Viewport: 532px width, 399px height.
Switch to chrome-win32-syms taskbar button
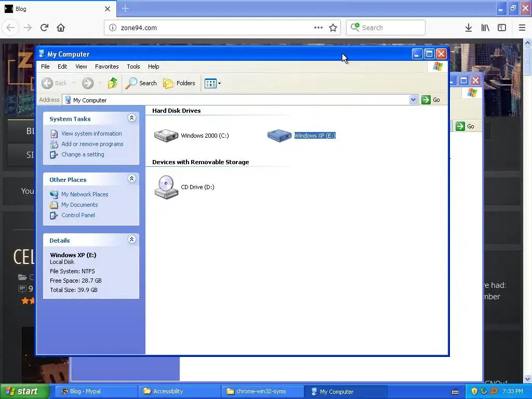[263, 391]
